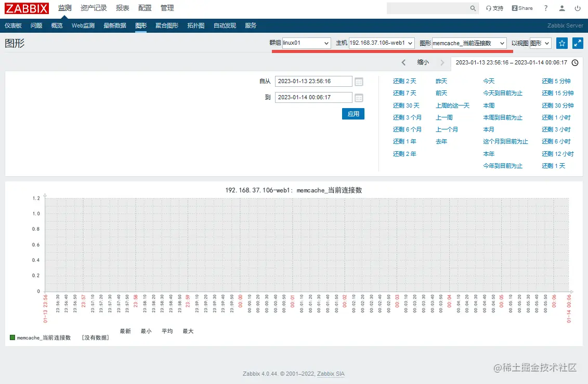Switch to Web监测 submenu tab
The image size is (588, 384).
(x=83, y=25)
